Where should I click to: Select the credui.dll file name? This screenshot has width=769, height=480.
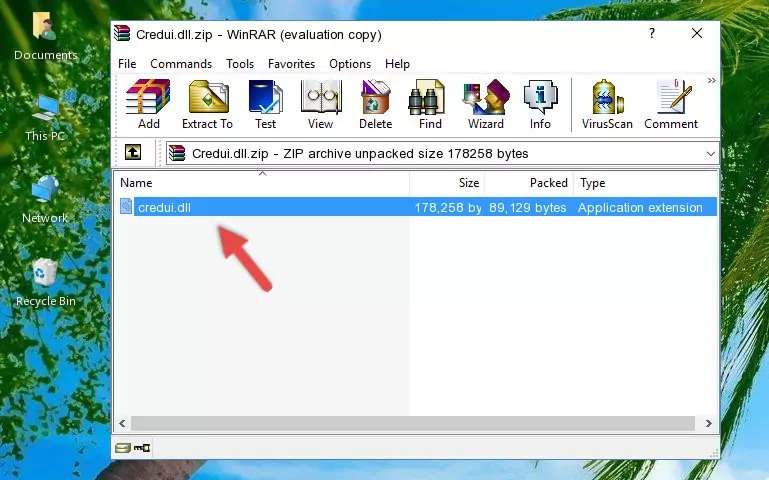(164, 207)
